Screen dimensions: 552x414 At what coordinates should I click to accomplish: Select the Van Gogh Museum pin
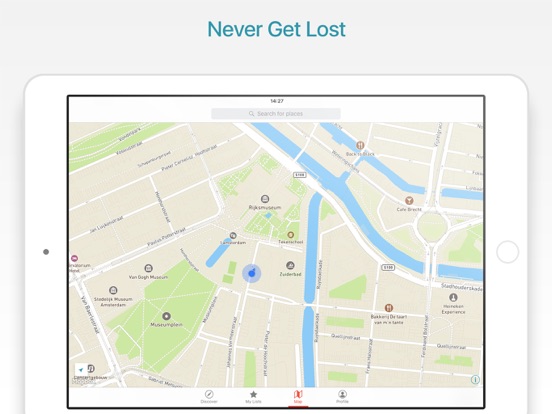tap(149, 269)
